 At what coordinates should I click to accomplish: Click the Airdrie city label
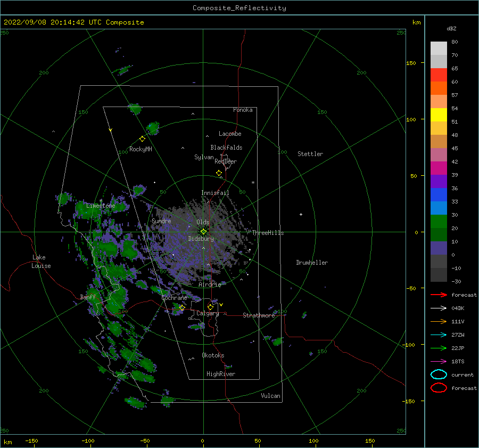coord(210,284)
